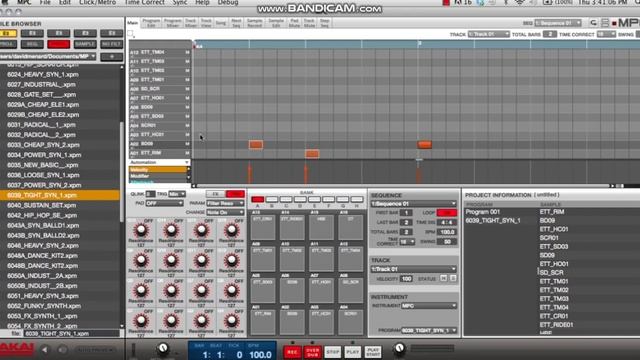Click the PLAY transport button
The image size is (640, 360).
pos(353,352)
